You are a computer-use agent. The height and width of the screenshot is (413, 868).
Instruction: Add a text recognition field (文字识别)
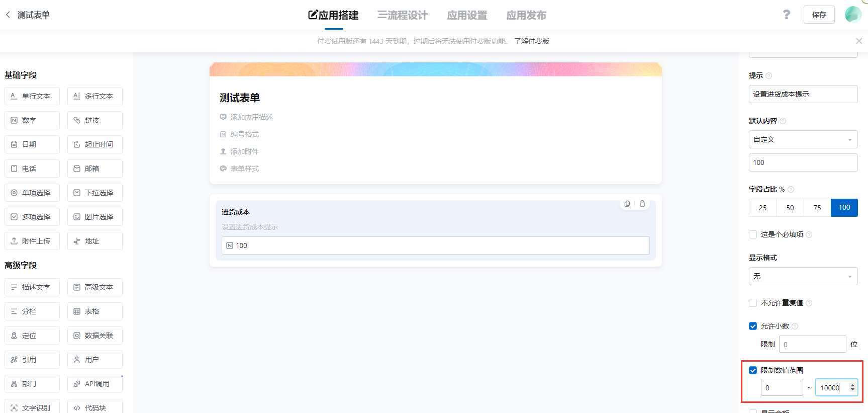click(32, 406)
